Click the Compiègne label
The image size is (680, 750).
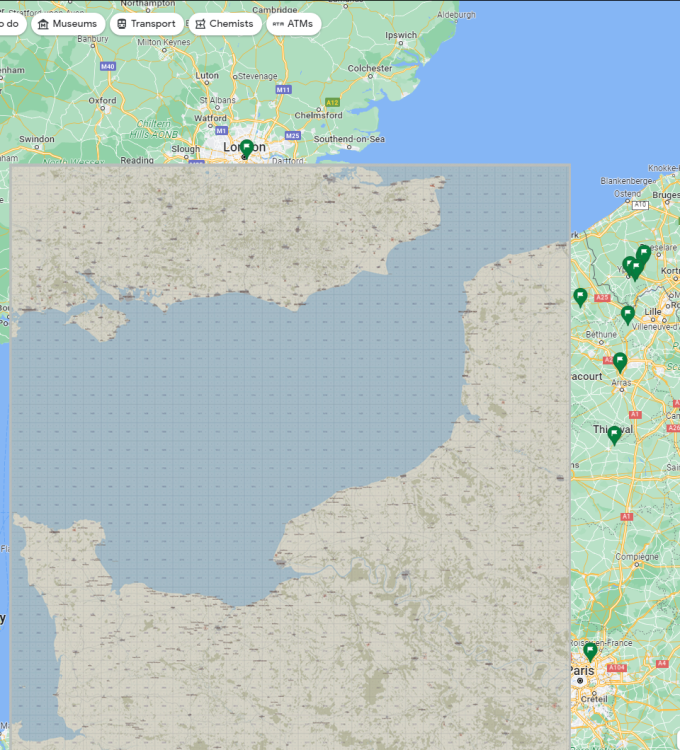[637, 557]
